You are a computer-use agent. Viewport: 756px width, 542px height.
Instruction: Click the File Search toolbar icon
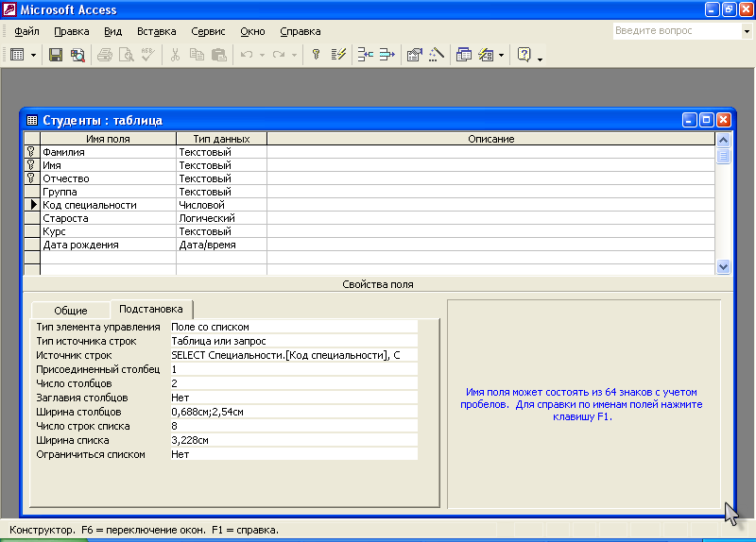click(77, 55)
